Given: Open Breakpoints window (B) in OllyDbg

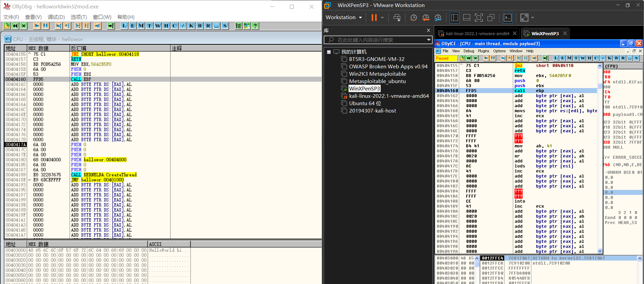Looking at the screenshot, I should pos(200,26).
